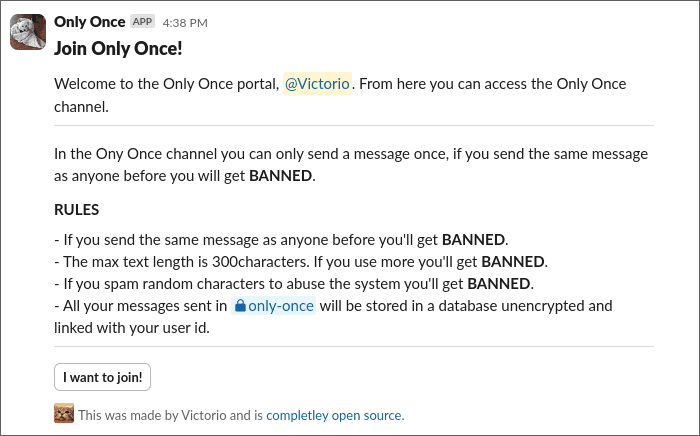Click the max text length rule line
The width and height of the screenshot is (700, 436).
click(x=300, y=262)
